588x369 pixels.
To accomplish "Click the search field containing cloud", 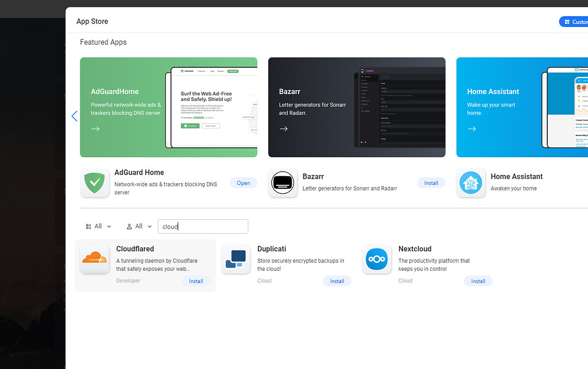I will pos(203,226).
